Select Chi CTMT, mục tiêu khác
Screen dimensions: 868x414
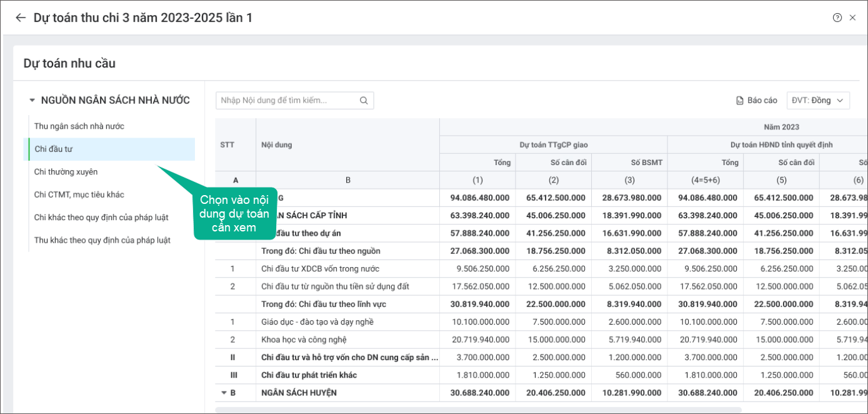click(x=79, y=194)
